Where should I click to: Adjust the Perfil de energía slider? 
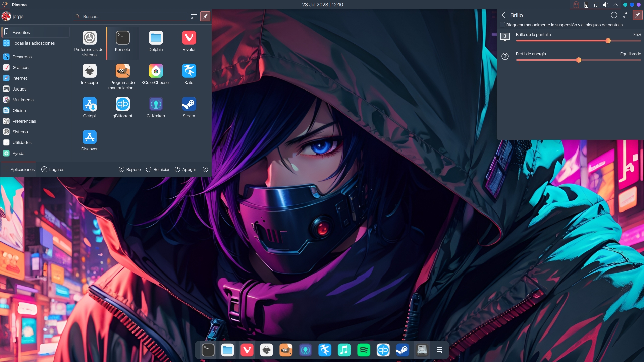(578, 60)
